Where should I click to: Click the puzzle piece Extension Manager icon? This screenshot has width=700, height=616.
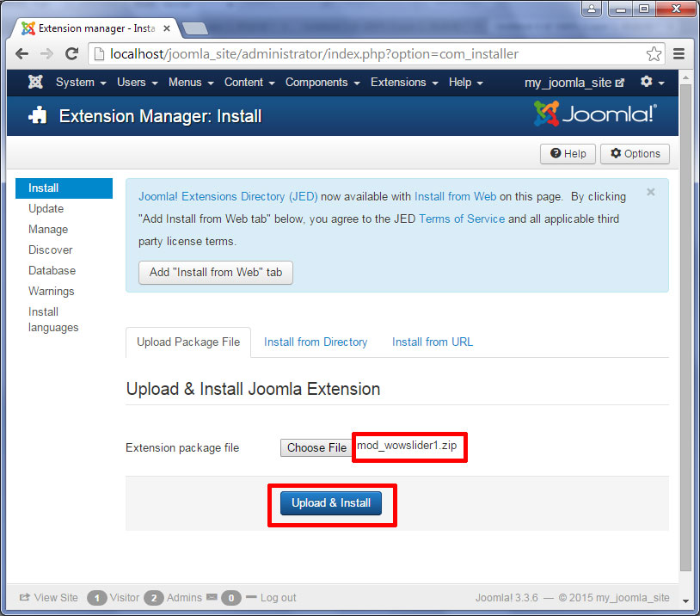click(38, 115)
